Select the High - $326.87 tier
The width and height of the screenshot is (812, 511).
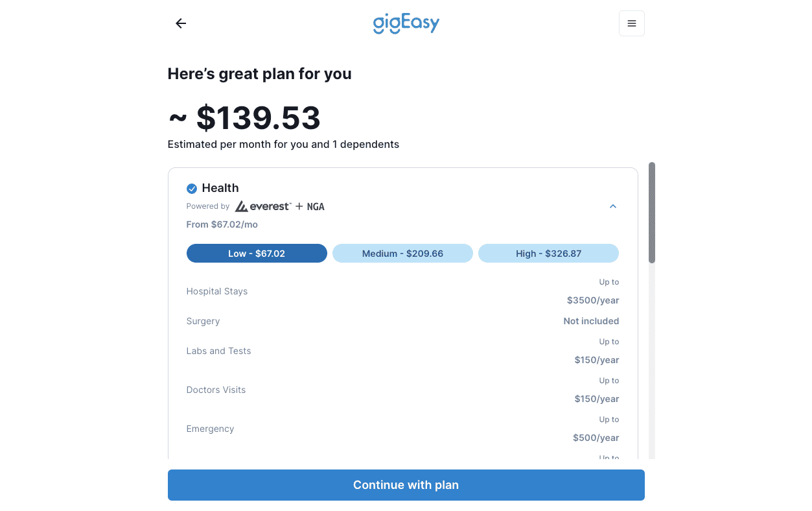(x=548, y=253)
